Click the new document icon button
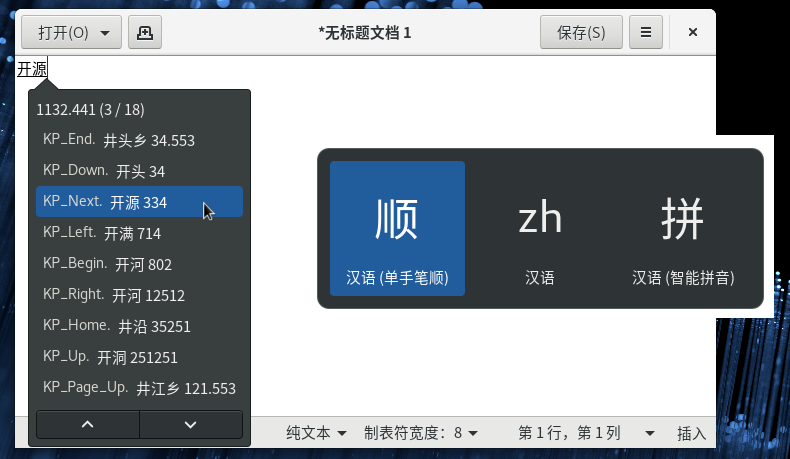 [x=145, y=33]
